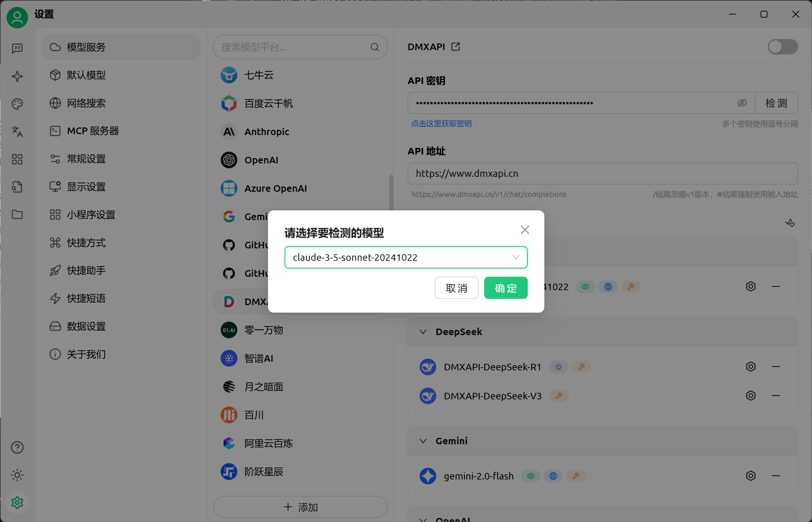Image resolution: width=812 pixels, height=522 pixels.
Task: Click settings icon on claude 41022 row
Action: coord(751,286)
